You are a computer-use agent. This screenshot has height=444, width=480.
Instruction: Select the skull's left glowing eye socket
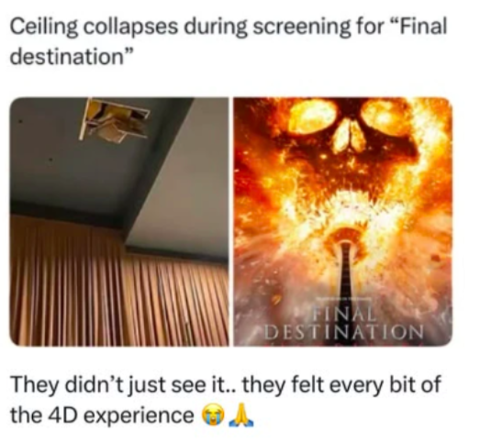click(x=314, y=117)
